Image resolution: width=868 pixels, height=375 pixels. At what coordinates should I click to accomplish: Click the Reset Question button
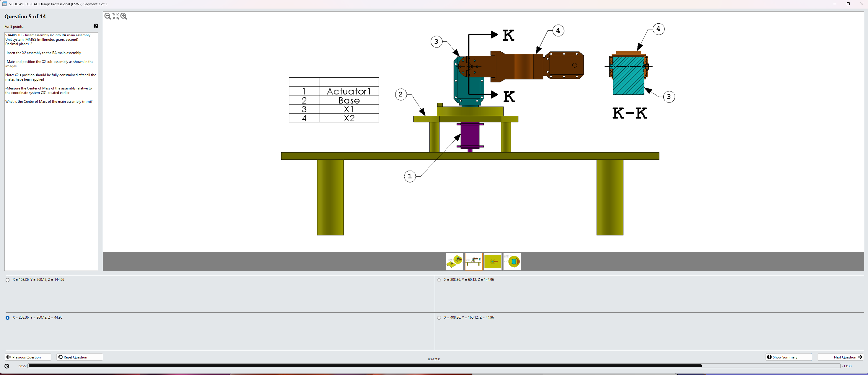(x=79, y=357)
